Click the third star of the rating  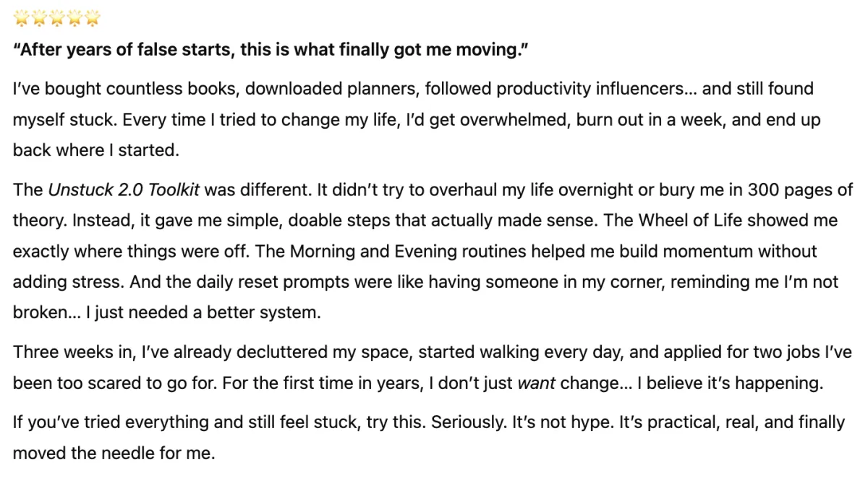(x=56, y=17)
